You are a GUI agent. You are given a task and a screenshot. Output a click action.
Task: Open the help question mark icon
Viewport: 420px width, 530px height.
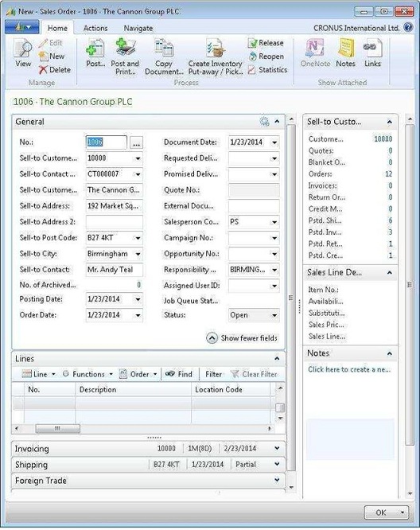pos(408,27)
